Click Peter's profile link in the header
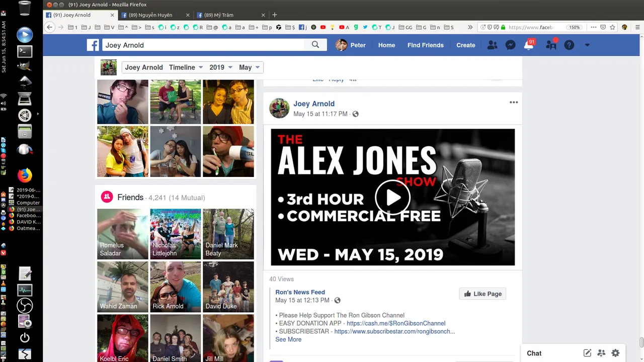The width and height of the screenshot is (644, 362). tap(351, 45)
